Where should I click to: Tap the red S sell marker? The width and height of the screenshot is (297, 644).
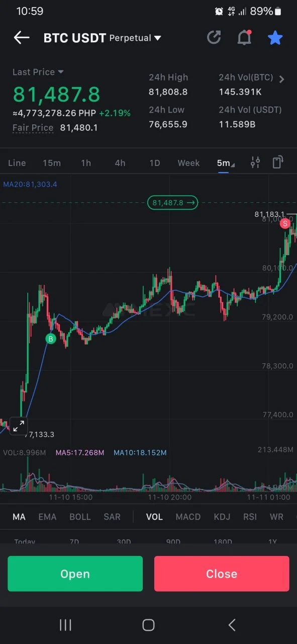tap(285, 223)
